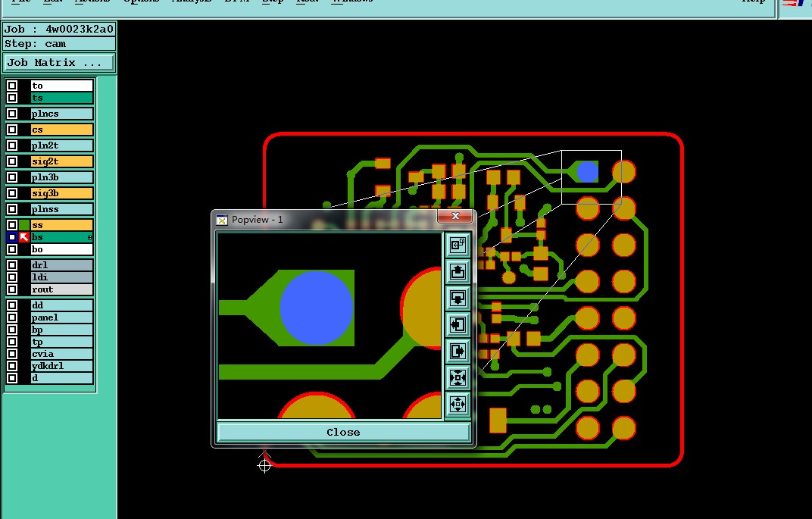812x519 pixels.
Task: Click the green color swatch beside ss layer
Action: tap(24, 225)
